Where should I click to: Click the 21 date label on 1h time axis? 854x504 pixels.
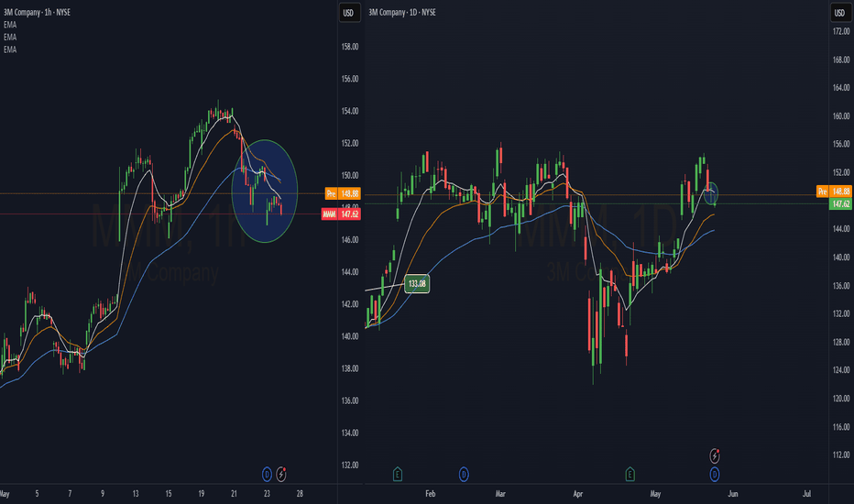click(x=234, y=494)
